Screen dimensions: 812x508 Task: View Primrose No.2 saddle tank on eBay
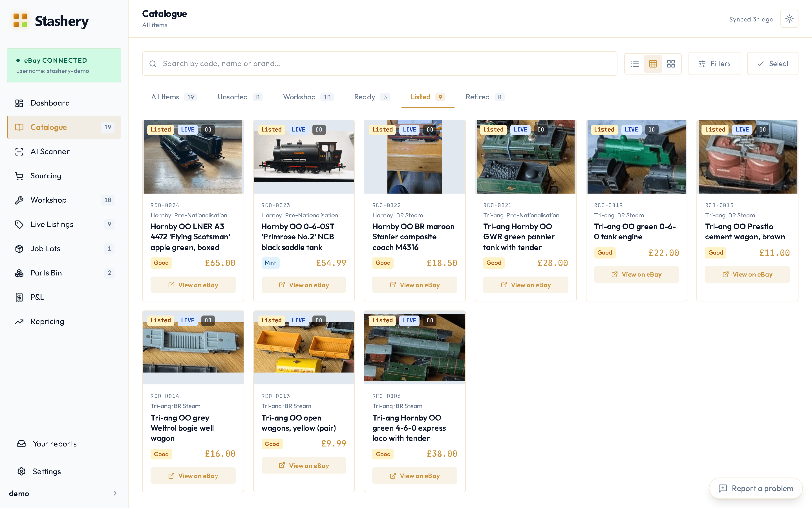click(304, 285)
